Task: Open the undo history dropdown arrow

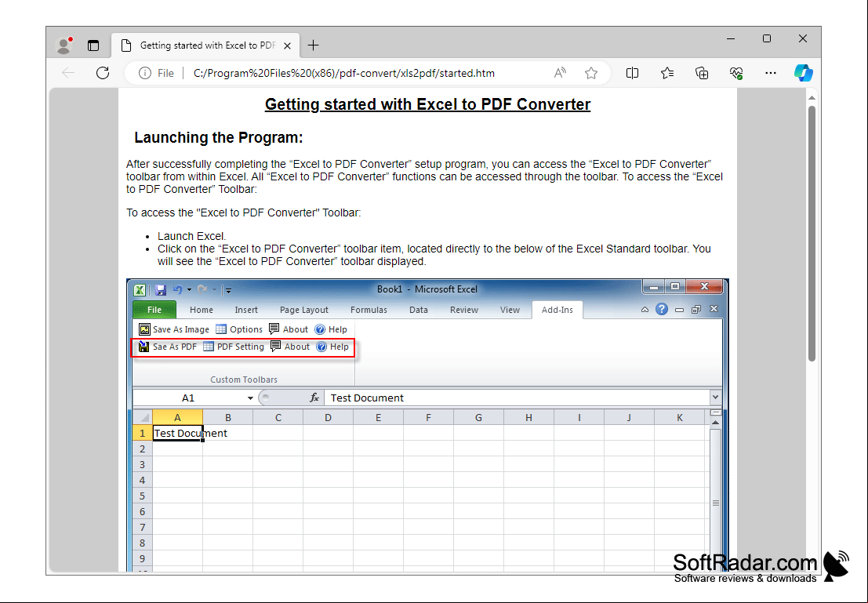Action: (x=189, y=289)
